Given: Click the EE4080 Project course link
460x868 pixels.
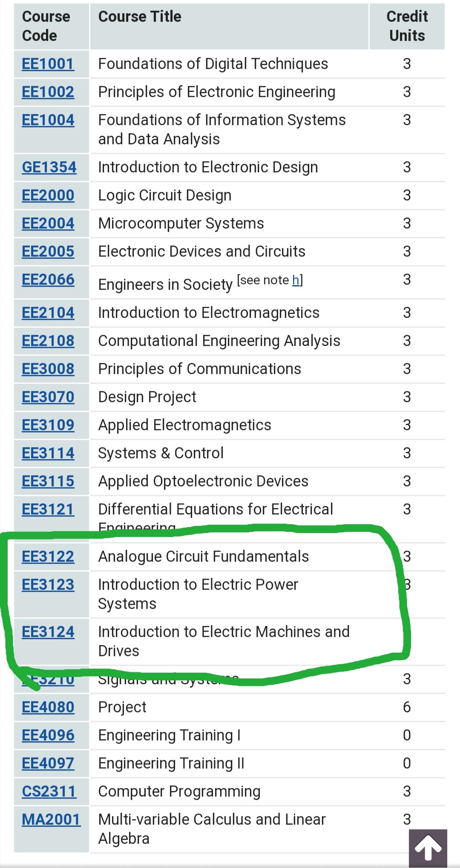Looking at the screenshot, I should point(48,707).
